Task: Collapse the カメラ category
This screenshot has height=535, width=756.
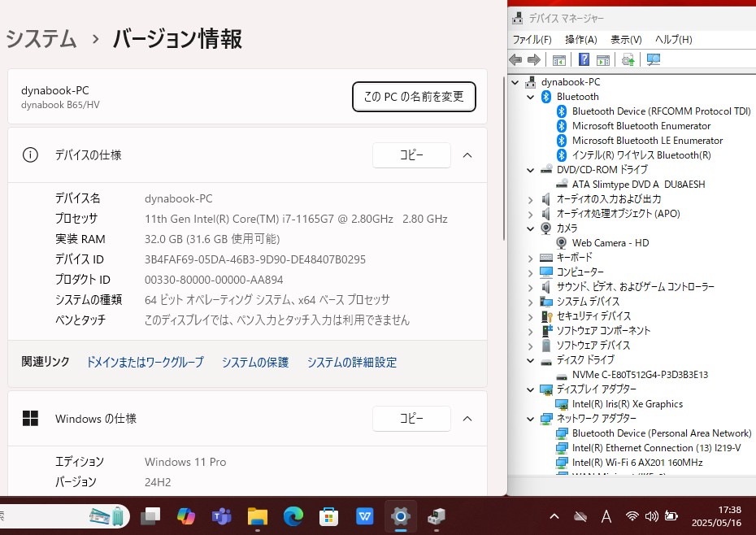Action: tap(531, 228)
